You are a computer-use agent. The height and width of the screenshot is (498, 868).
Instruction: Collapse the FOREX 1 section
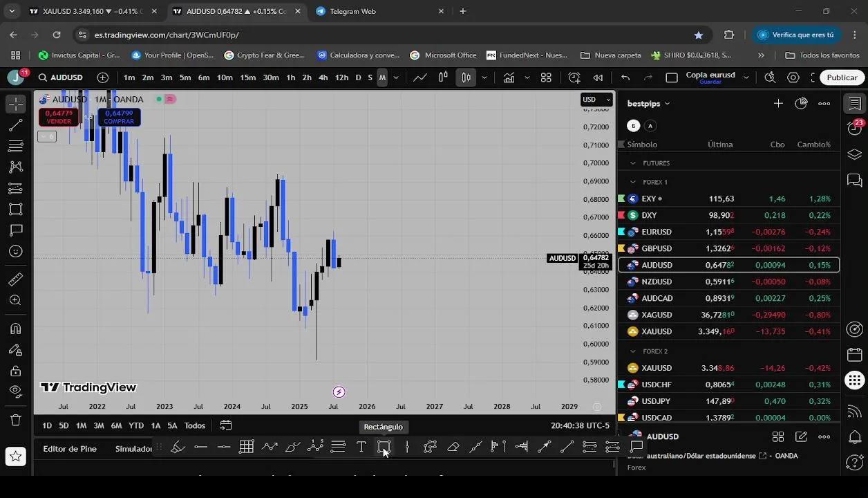click(632, 182)
